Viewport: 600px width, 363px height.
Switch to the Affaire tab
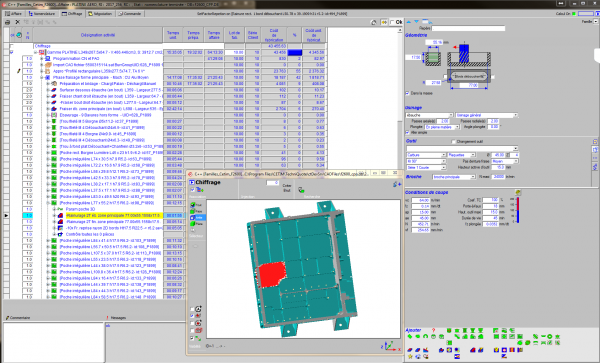(x=14, y=13)
